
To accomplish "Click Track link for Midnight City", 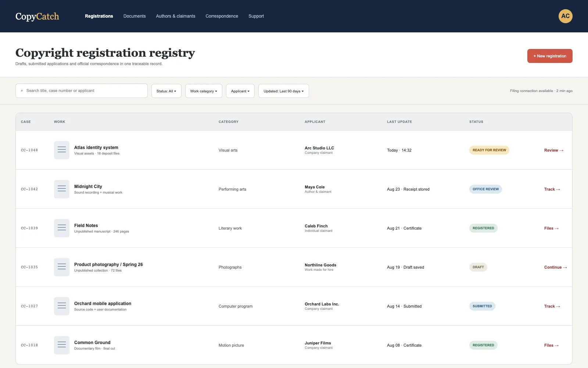I will (x=552, y=189).
